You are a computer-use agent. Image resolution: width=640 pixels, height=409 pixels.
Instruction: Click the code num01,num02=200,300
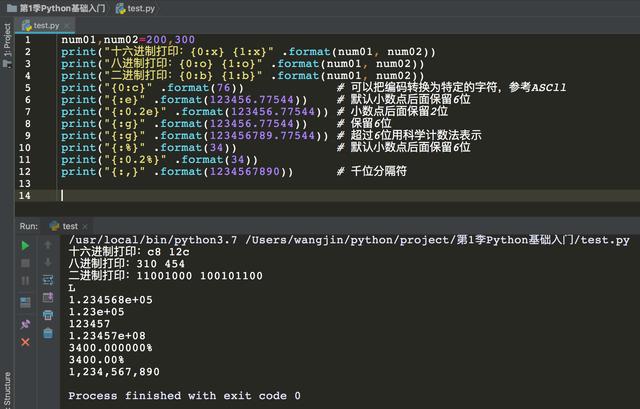point(128,40)
